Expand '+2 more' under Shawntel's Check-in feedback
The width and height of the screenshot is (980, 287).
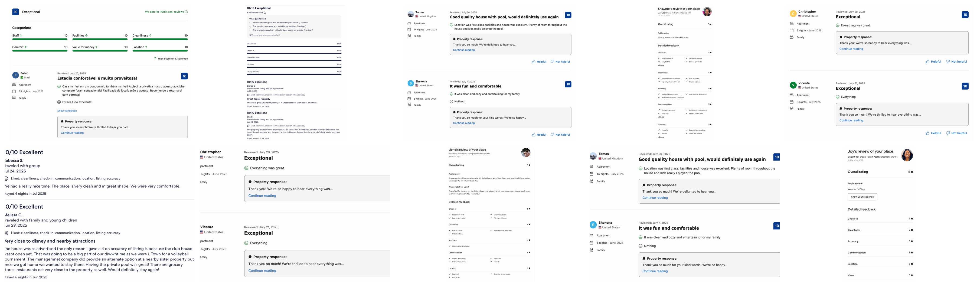(x=661, y=66)
